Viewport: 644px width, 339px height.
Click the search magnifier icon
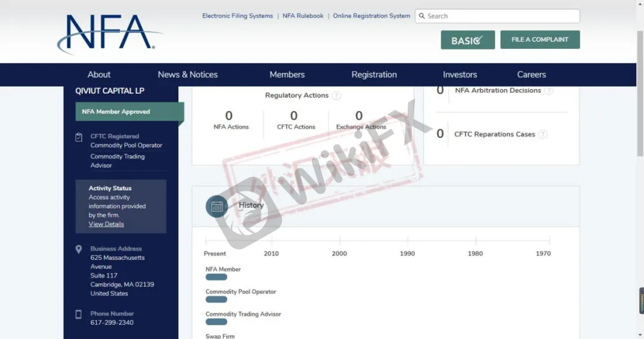click(422, 16)
